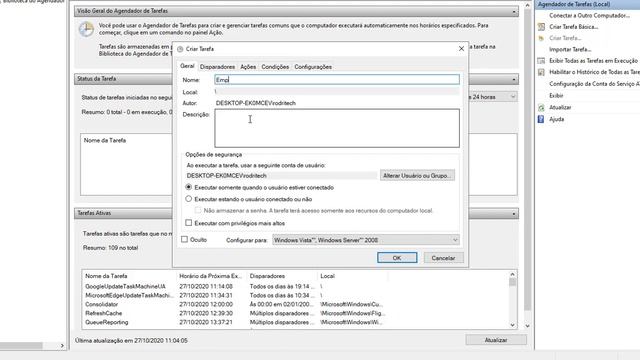This screenshot has width=640, height=360.
Task: Click the clock icon in Criar Tarefa title
Action: pyautogui.click(x=180, y=49)
